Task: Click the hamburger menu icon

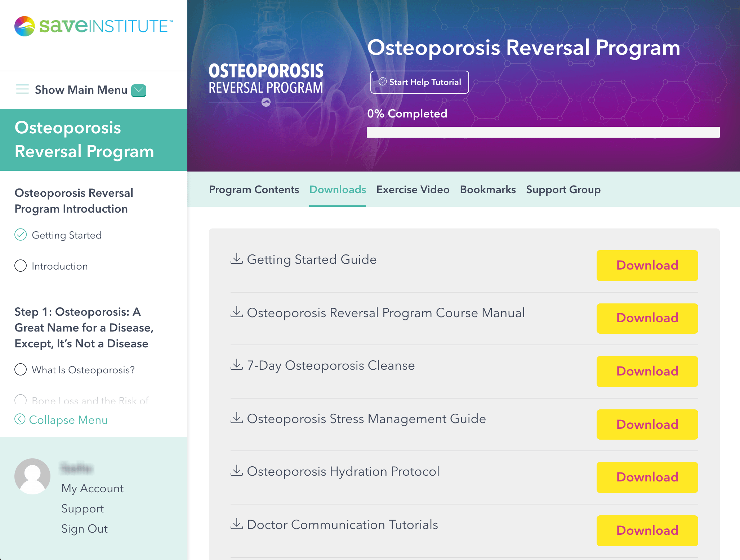Action: click(x=22, y=89)
